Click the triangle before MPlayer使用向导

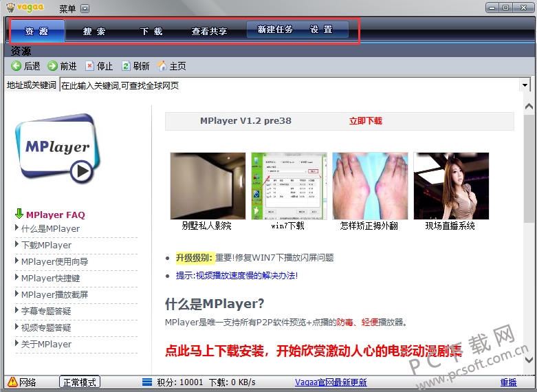click(17, 260)
